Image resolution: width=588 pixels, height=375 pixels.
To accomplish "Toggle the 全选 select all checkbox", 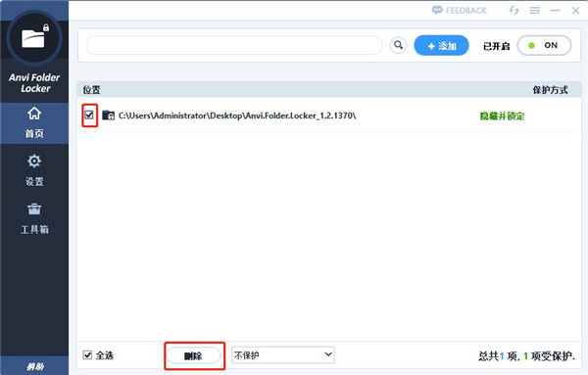I will (x=87, y=354).
